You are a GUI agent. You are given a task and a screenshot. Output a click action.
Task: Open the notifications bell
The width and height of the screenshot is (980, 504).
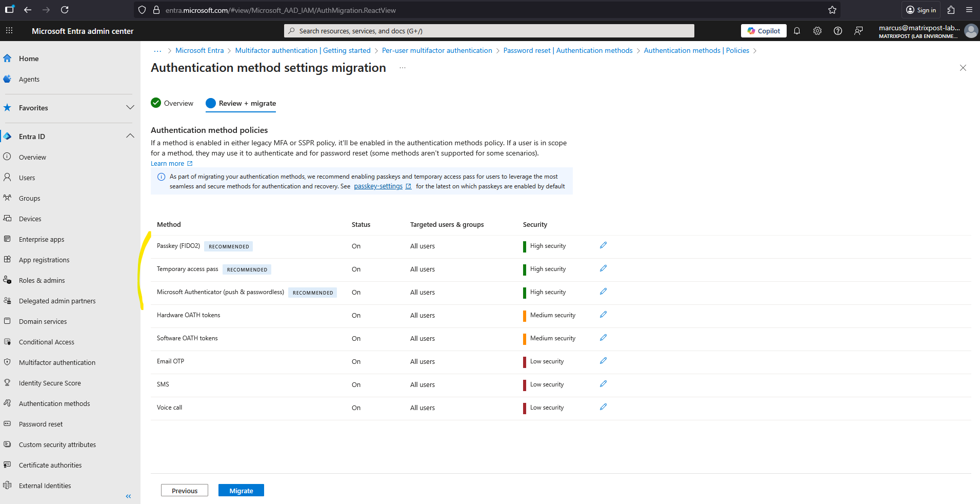(797, 31)
